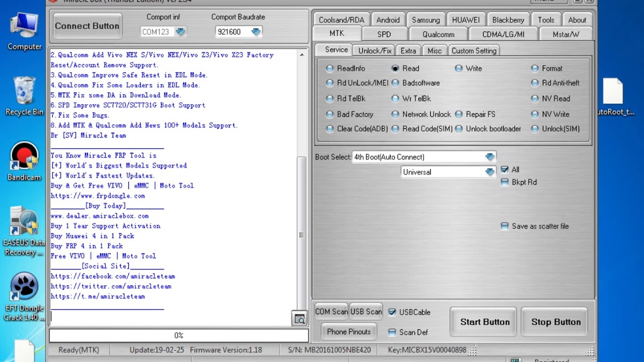The height and width of the screenshot is (362, 644).
Task: Click the https://www.frpdongle.com text in log
Action: [98, 196]
